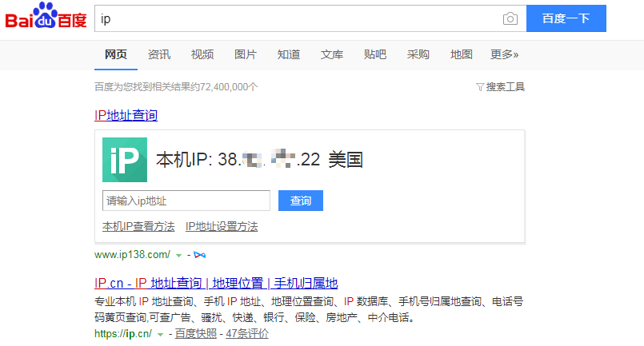
Task: Open the IP地址设置方法 link
Action: pos(222,226)
